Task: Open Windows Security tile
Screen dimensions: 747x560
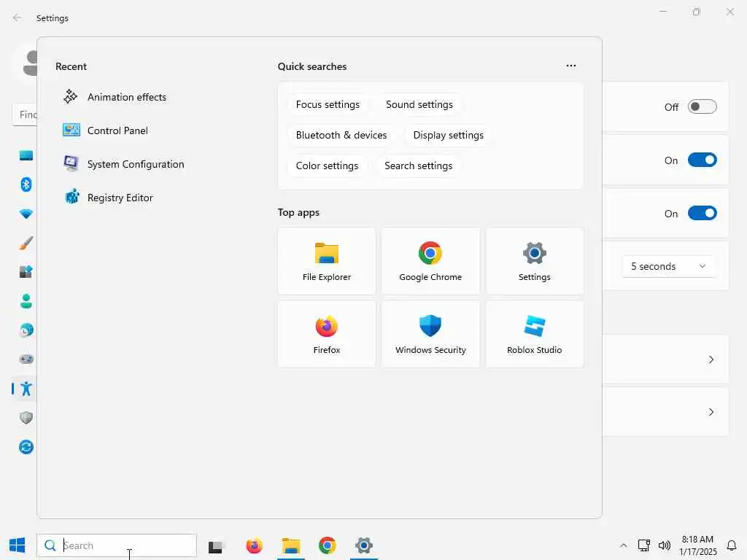Action: [430, 334]
